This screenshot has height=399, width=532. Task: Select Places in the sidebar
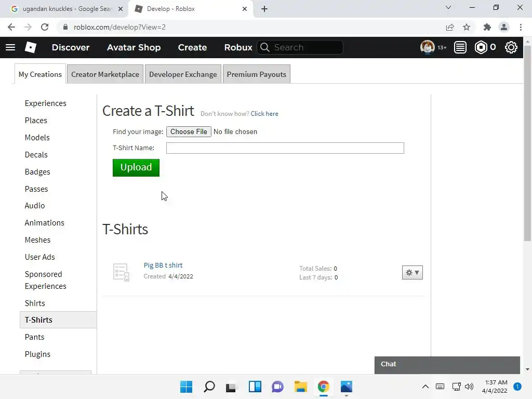[x=36, y=121]
